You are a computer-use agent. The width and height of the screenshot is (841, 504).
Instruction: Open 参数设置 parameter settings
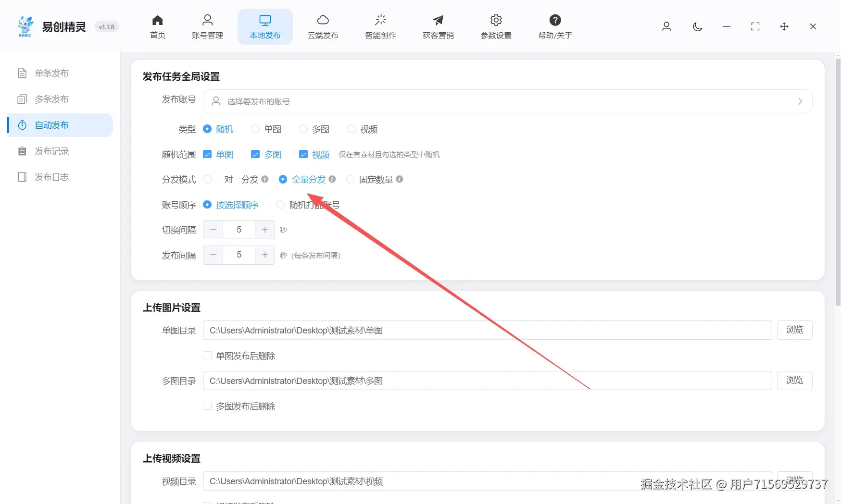coord(495,26)
